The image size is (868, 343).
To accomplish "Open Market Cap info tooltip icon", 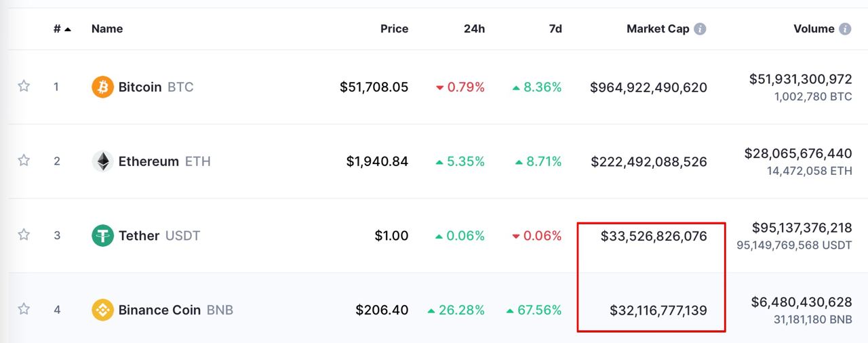I will point(701,29).
